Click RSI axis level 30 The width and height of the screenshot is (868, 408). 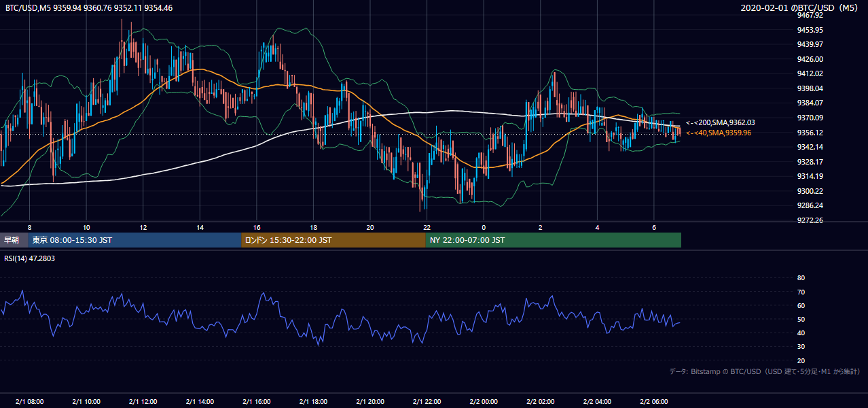[x=801, y=347]
